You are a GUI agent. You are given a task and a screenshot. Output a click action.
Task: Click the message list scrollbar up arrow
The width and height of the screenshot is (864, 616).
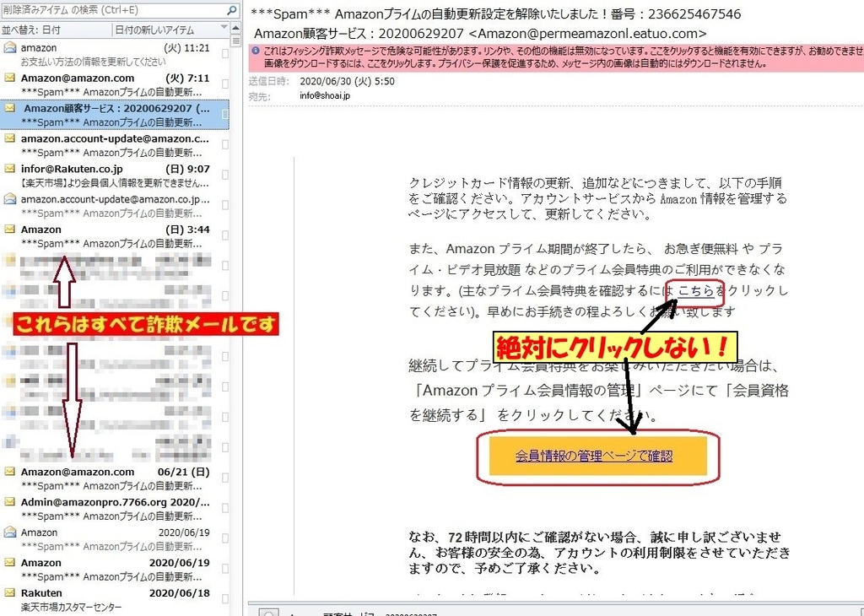235,28
